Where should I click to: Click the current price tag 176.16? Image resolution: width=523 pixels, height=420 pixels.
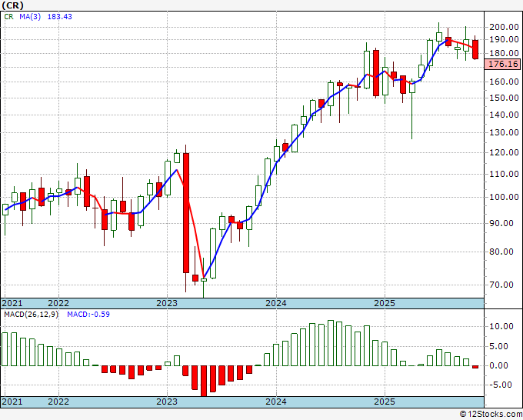pos(502,64)
